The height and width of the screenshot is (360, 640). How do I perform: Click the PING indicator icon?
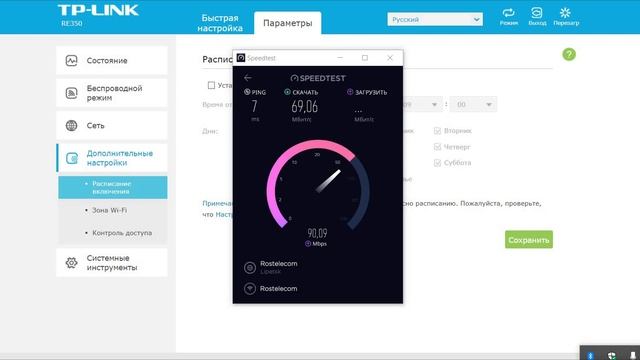247,92
